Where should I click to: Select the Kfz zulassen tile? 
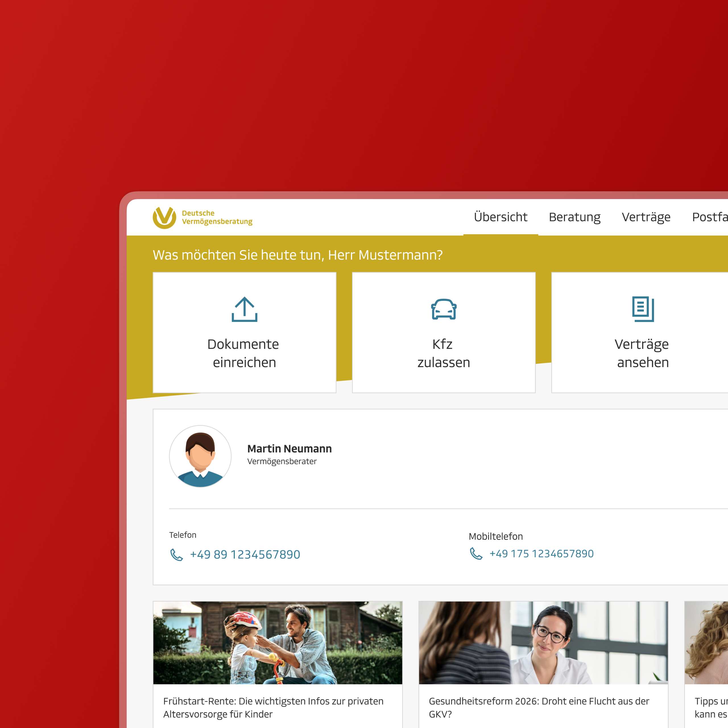point(444,332)
